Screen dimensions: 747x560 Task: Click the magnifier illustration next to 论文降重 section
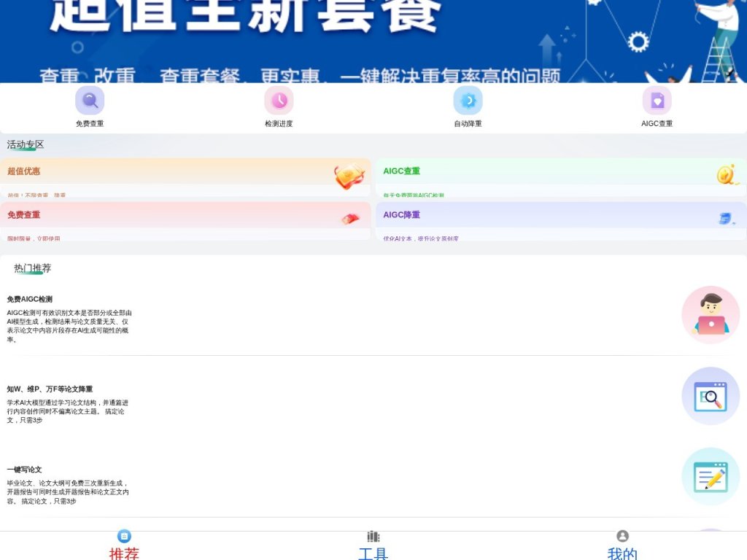point(711,396)
